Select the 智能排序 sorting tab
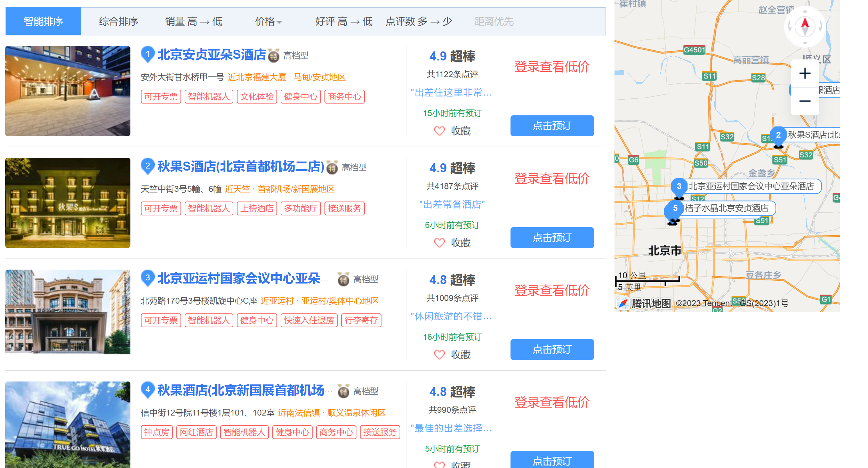Screen dimensions: 868x468 coord(43,22)
